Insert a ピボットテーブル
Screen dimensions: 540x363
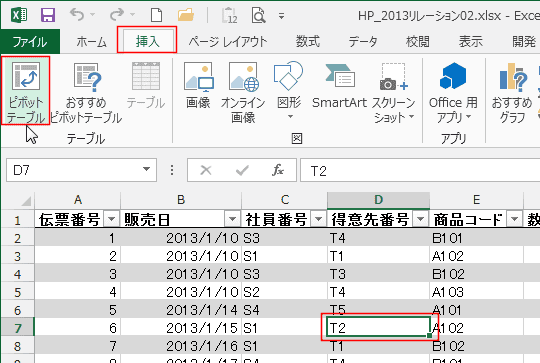[x=26, y=91]
